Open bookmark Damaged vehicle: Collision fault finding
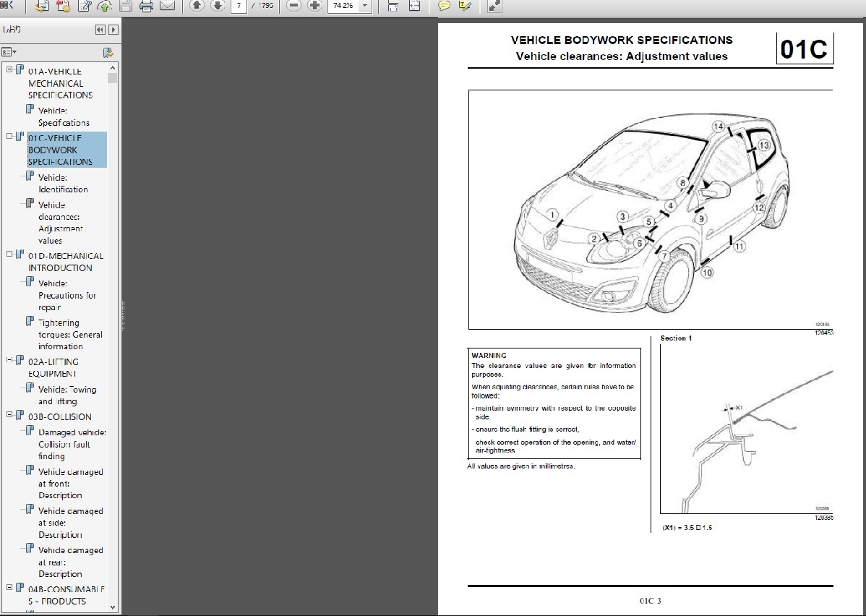The width and height of the screenshot is (866, 616). (72, 444)
